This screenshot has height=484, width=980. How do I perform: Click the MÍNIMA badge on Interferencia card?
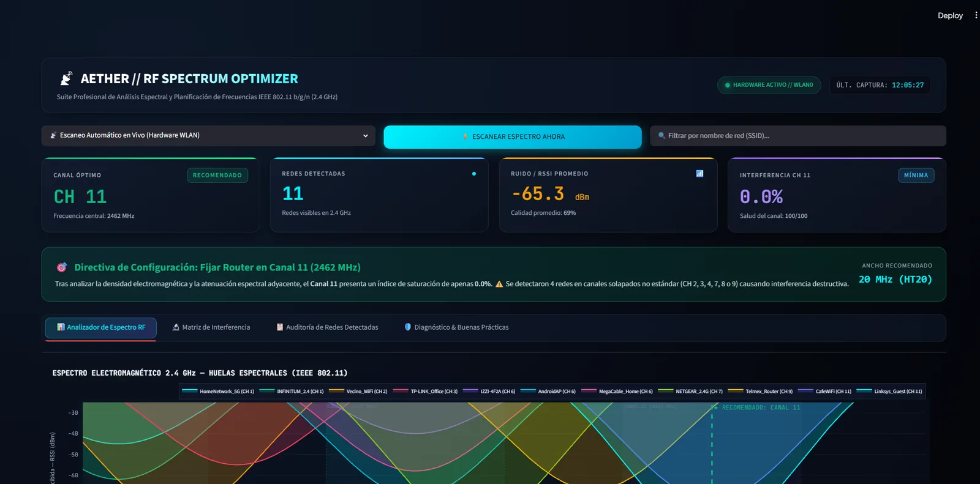(x=916, y=175)
